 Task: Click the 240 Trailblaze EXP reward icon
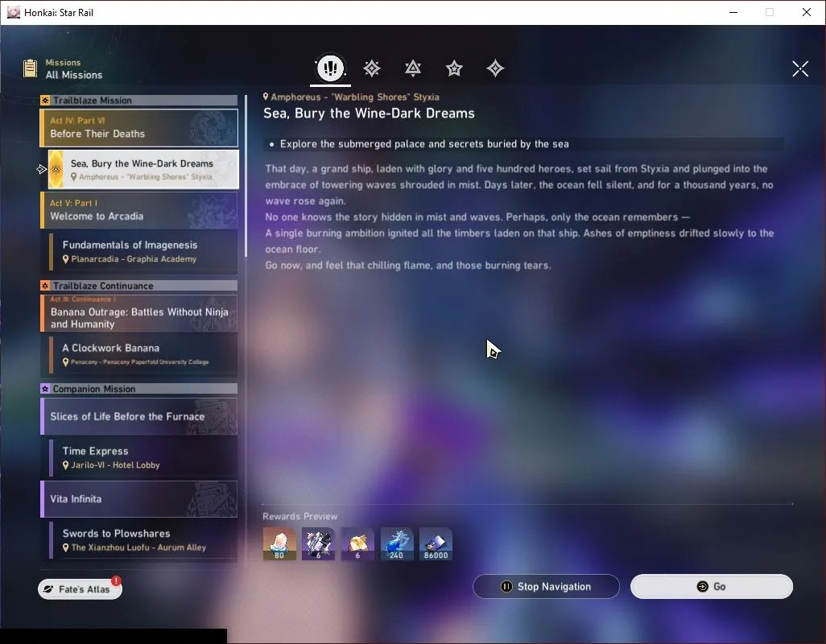(397, 544)
